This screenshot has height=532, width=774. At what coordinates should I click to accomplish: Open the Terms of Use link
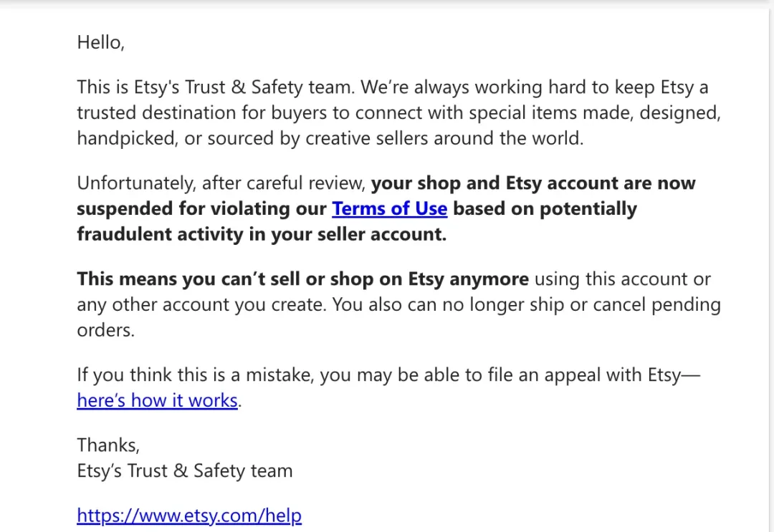click(x=389, y=208)
